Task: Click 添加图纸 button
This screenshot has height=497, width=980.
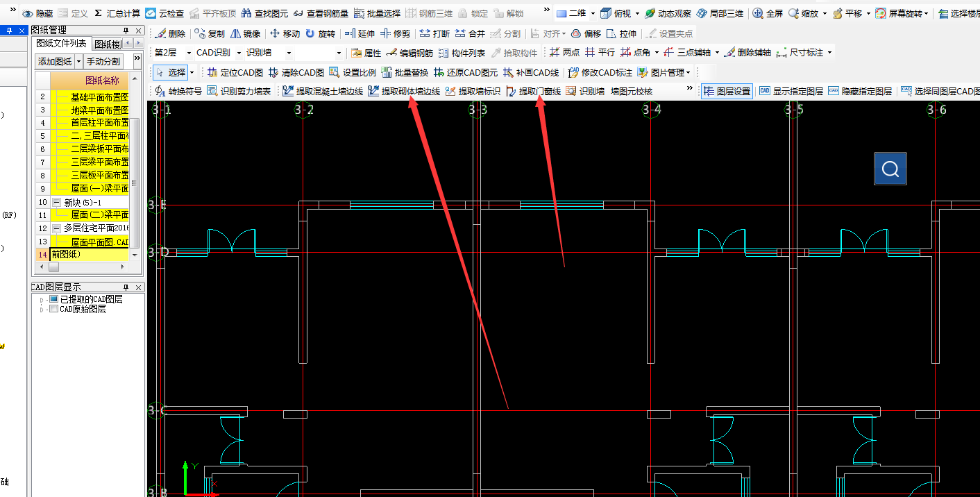Action: pyautogui.click(x=55, y=61)
